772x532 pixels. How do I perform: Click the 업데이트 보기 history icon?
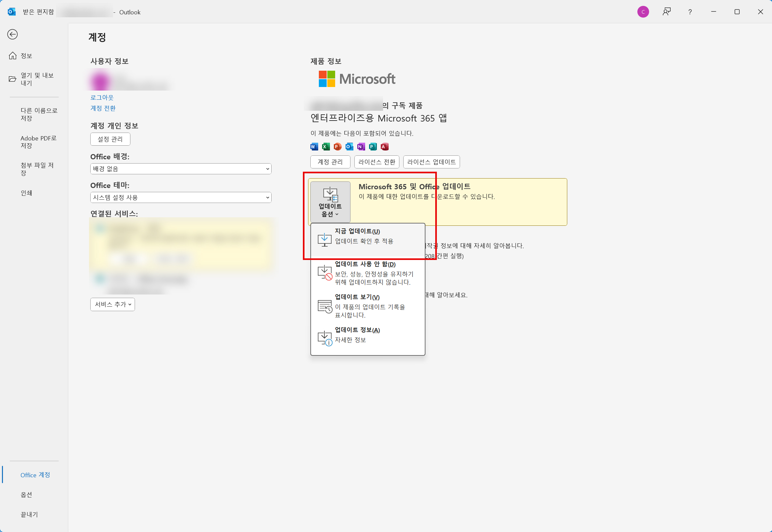(325, 306)
